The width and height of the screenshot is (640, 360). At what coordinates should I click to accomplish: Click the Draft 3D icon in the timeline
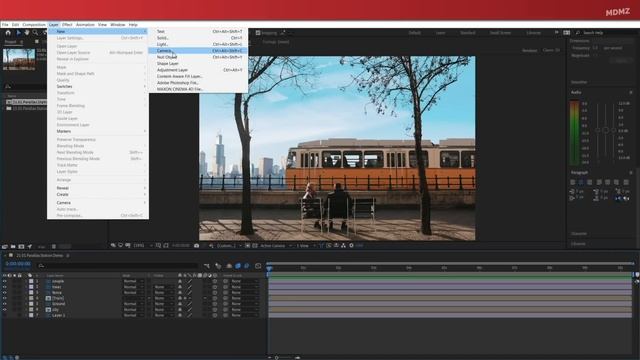click(x=218, y=266)
